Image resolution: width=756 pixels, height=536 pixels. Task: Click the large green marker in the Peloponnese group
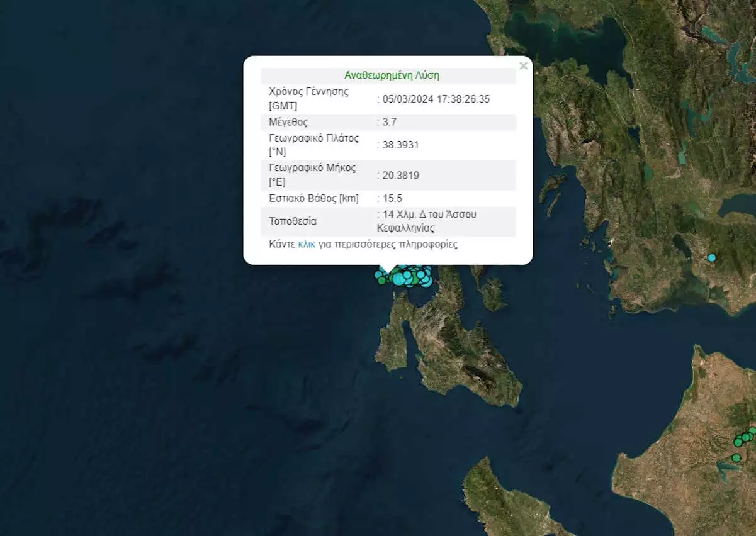pyautogui.click(x=738, y=442)
